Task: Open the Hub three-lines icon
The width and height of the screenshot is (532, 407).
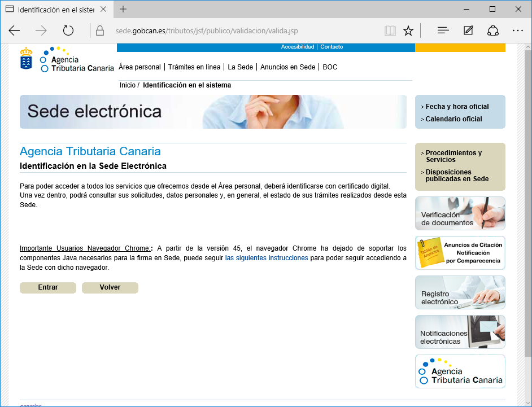Action: 443,30
